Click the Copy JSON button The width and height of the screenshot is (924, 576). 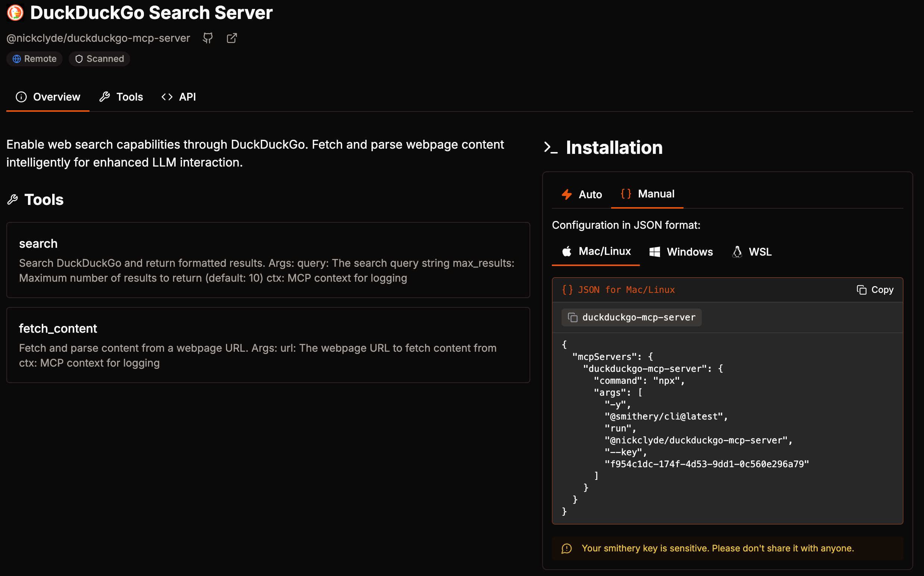(875, 290)
